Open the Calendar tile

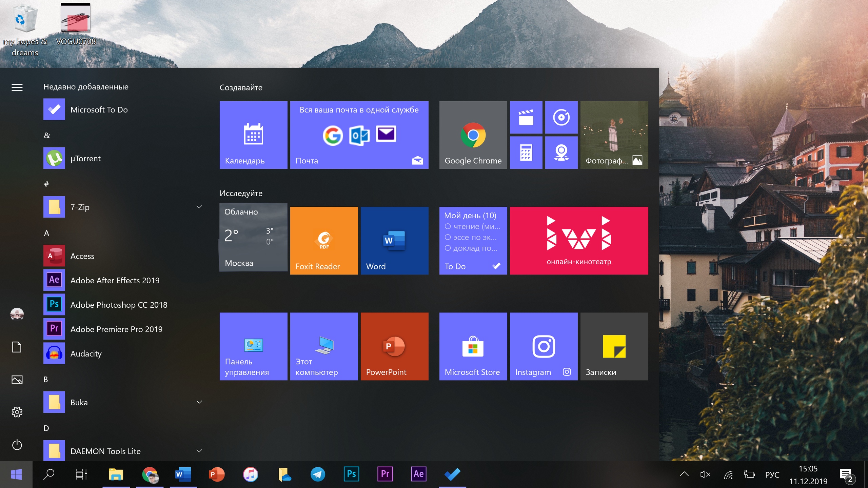253,135
